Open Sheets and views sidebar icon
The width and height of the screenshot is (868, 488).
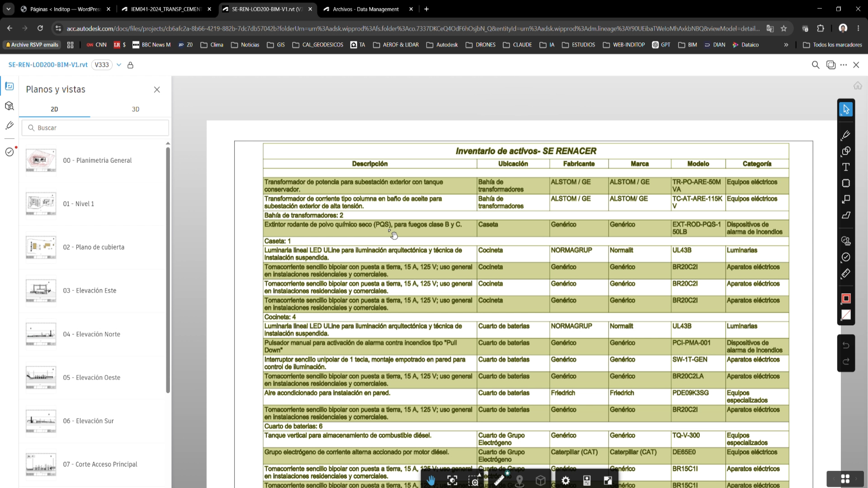(x=9, y=86)
